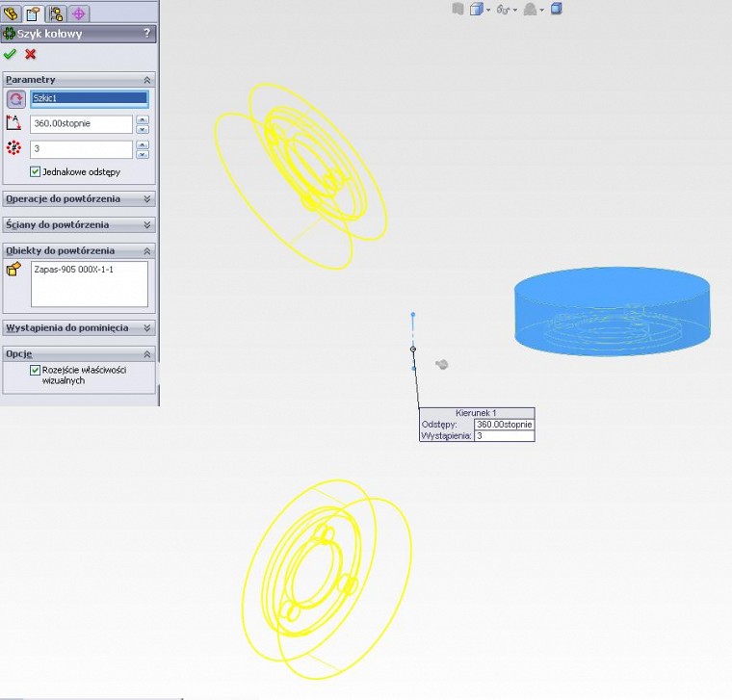Click the display style icon

point(503,10)
